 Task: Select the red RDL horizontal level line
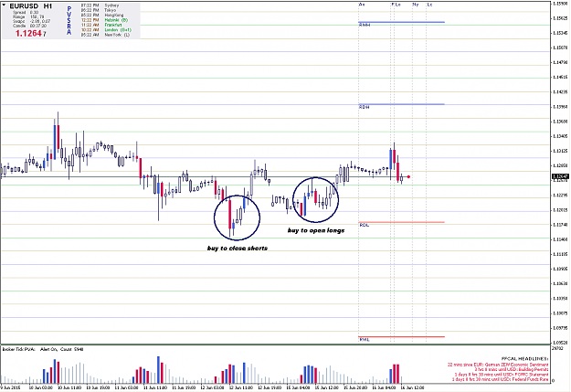pyautogui.click(x=402, y=222)
